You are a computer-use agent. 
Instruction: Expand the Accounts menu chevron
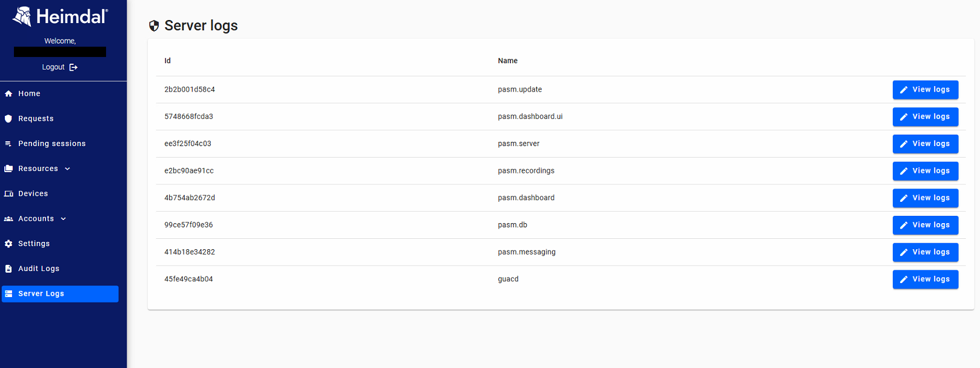pos(63,219)
